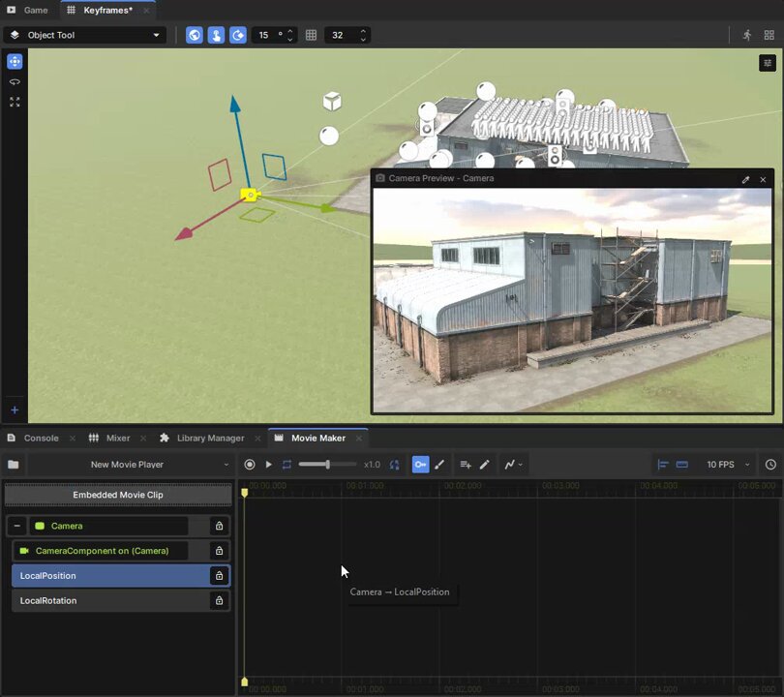Open the 10 FPS dropdown
Image resolution: width=784 pixels, height=697 pixels.
tap(728, 465)
